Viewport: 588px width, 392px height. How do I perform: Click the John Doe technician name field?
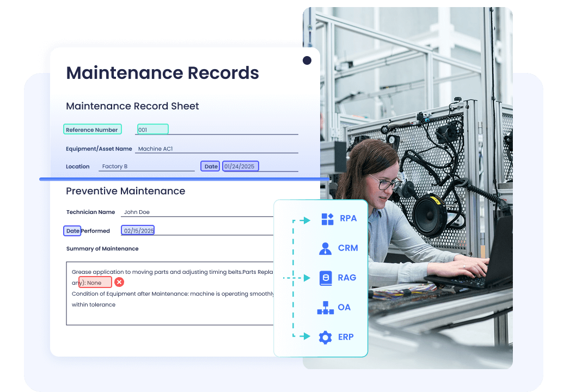[x=137, y=212]
